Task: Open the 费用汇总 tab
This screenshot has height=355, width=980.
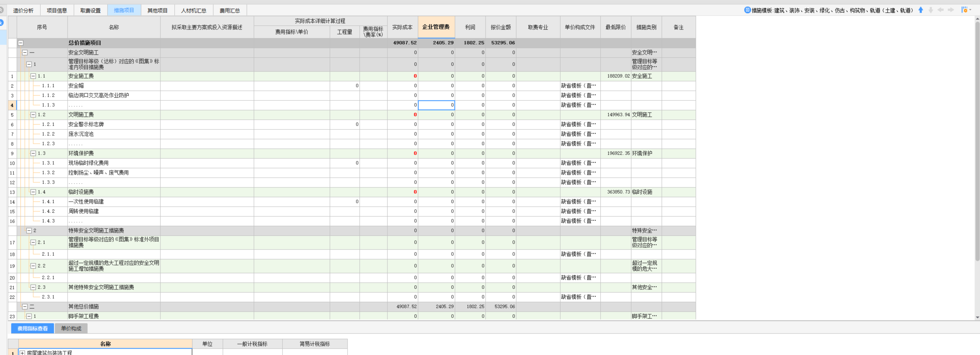Action: tap(230, 10)
